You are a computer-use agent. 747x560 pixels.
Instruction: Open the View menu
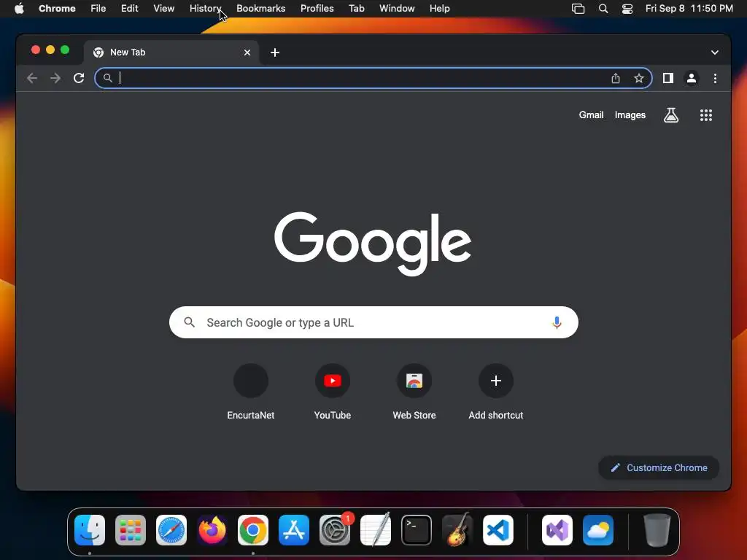163,9
